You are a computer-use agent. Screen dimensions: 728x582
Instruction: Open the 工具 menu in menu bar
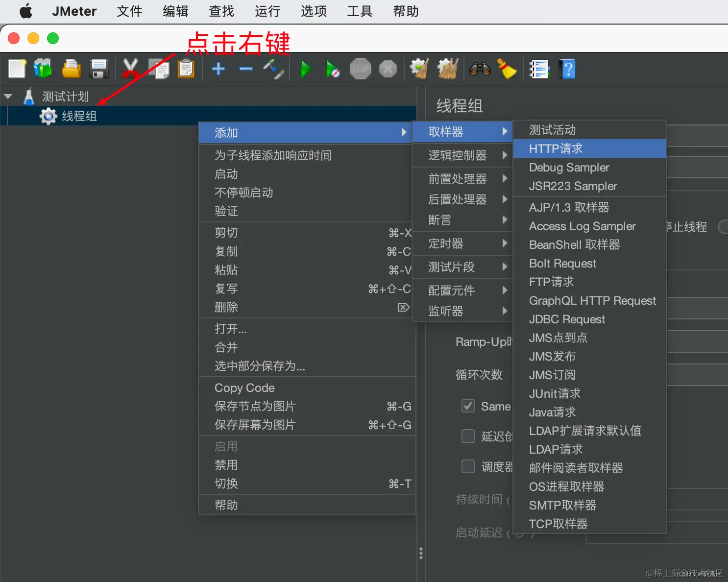click(x=360, y=11)
